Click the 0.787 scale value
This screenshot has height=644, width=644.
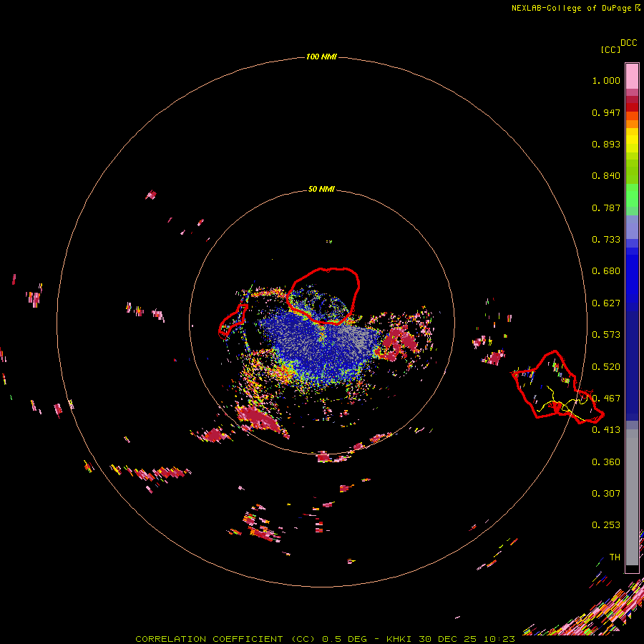pos(606,208)
